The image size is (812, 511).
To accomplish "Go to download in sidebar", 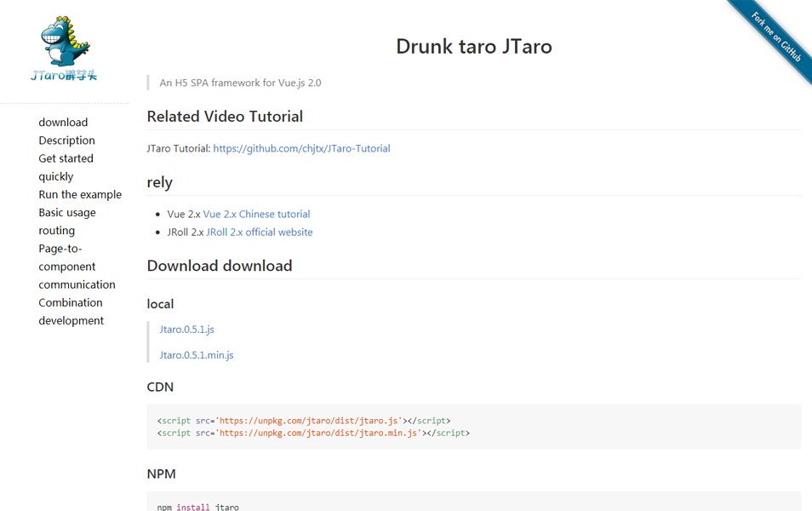I will [63, 123].
